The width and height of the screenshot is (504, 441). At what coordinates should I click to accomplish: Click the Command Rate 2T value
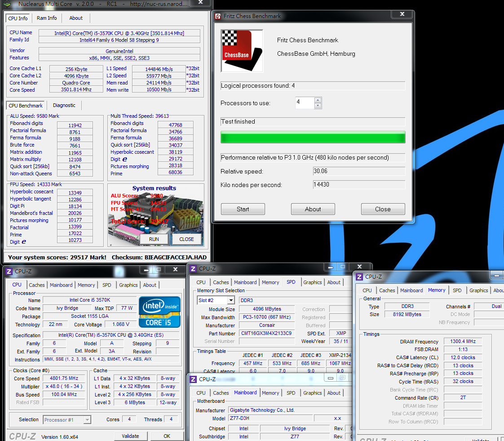click(x=463, y=397)
